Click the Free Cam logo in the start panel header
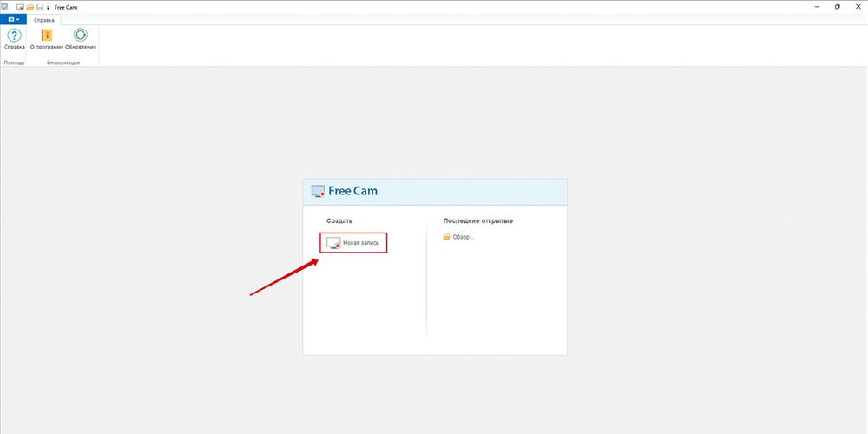 pyautogui.click(x=345, y=191)
